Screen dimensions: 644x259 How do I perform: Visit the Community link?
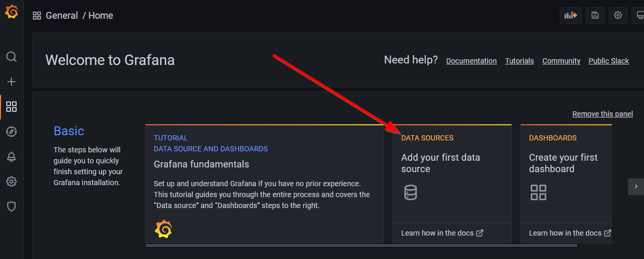point(561,61)
